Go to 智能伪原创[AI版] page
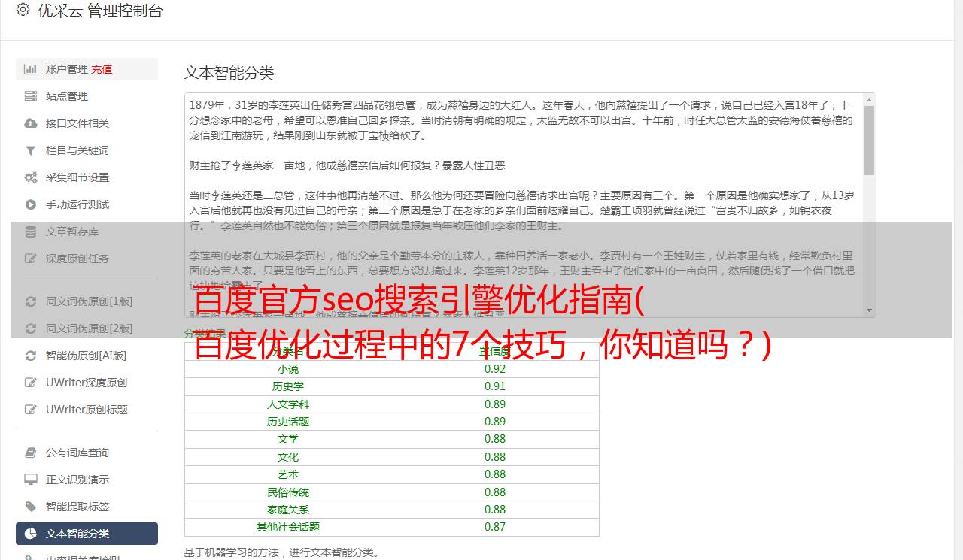 tap(87, 356)
